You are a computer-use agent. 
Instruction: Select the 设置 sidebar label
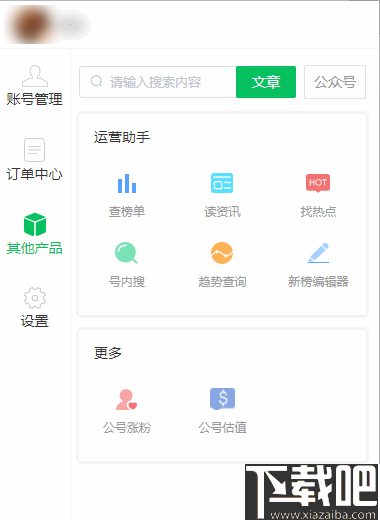[x=35, y=321]
